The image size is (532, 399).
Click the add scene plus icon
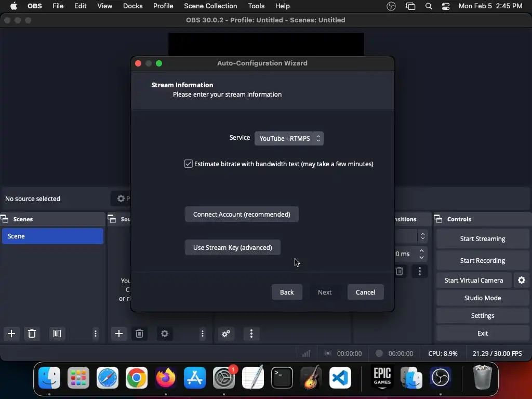(11, 334)
